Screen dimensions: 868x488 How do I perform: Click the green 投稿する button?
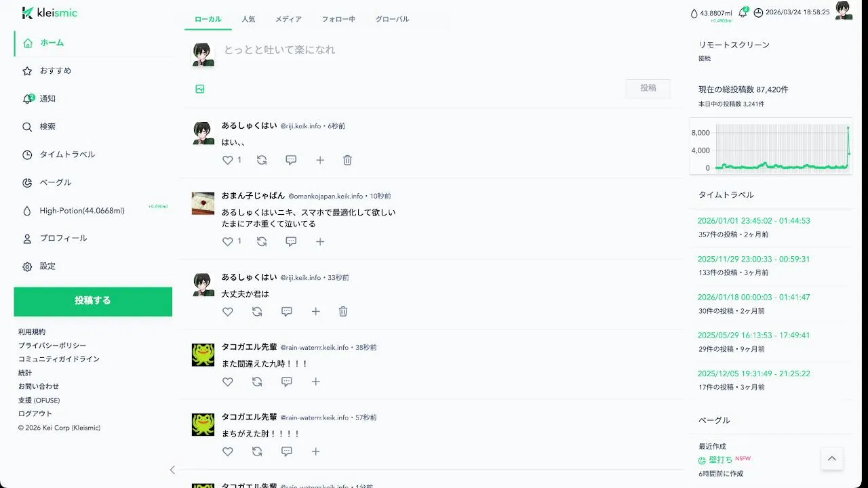tap(93, 301)
